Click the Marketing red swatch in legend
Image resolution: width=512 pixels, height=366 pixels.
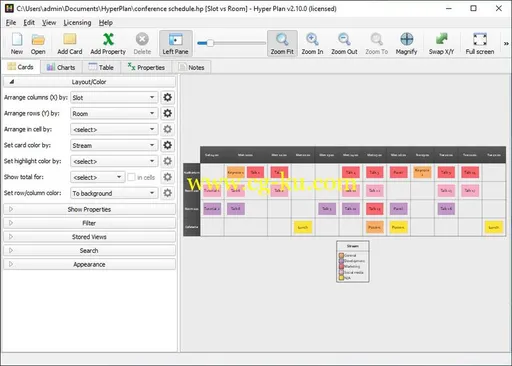[341, 267]
